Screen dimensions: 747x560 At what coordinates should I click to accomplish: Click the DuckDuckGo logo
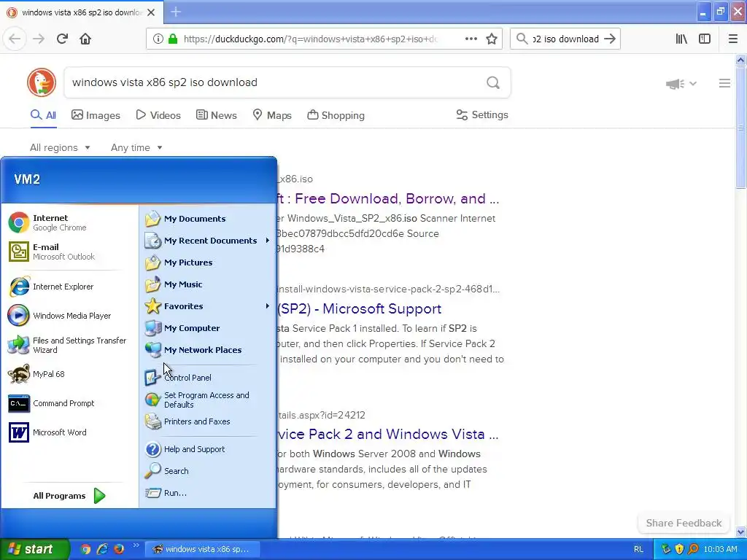coord(42,82)
